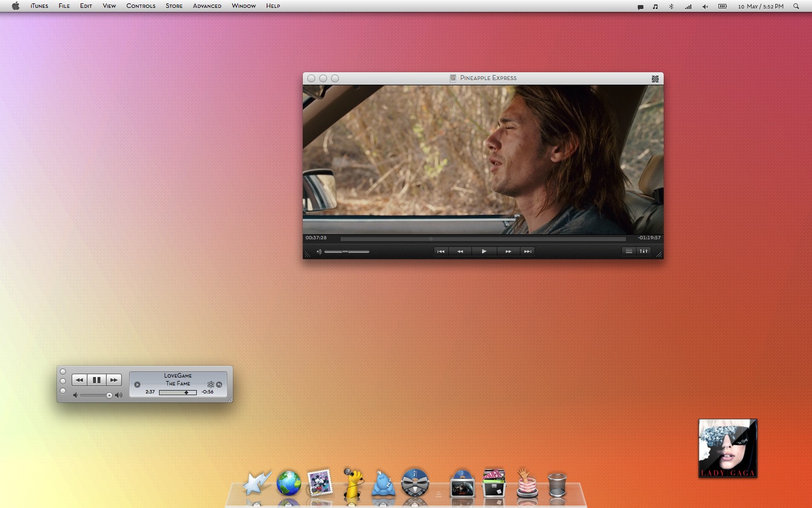Open the View menu
812x508 pixels.
pyautogui.click(x=109, y=6)
